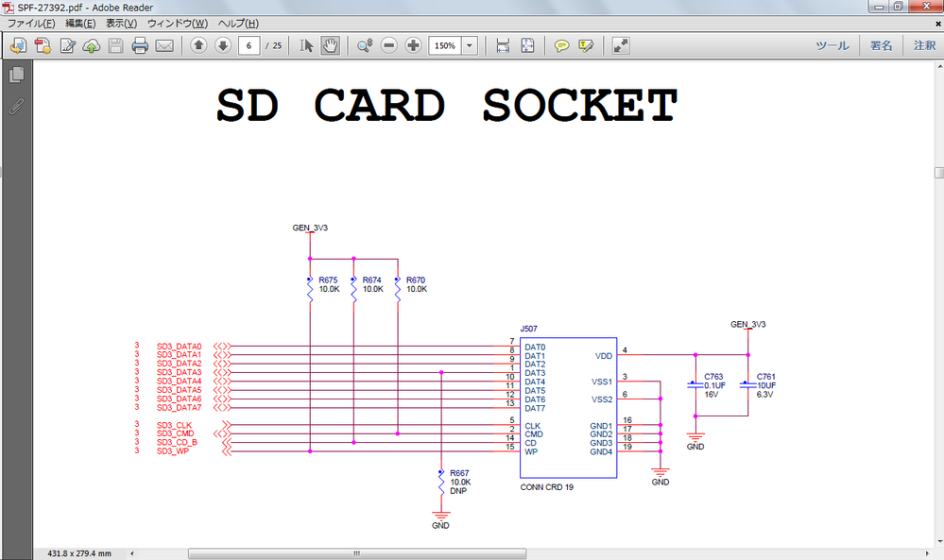The height and width of the screenshot is (560, 944).
Task: Zoom in using the plus icon
Action: (x=413, y=44)
